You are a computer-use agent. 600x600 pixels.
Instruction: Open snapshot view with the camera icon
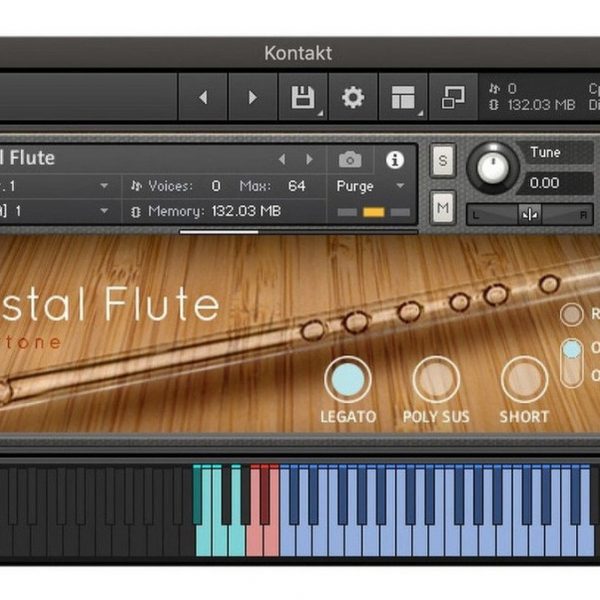[350, 160]
